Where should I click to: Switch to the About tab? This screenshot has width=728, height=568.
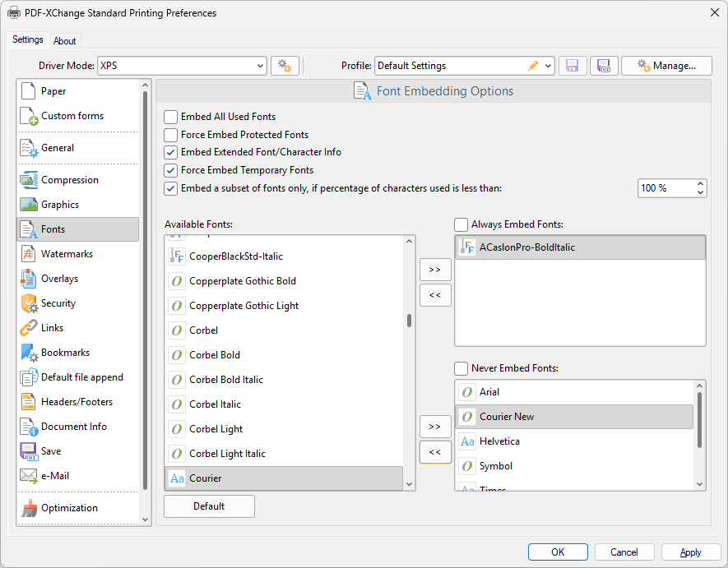(65, 41)
